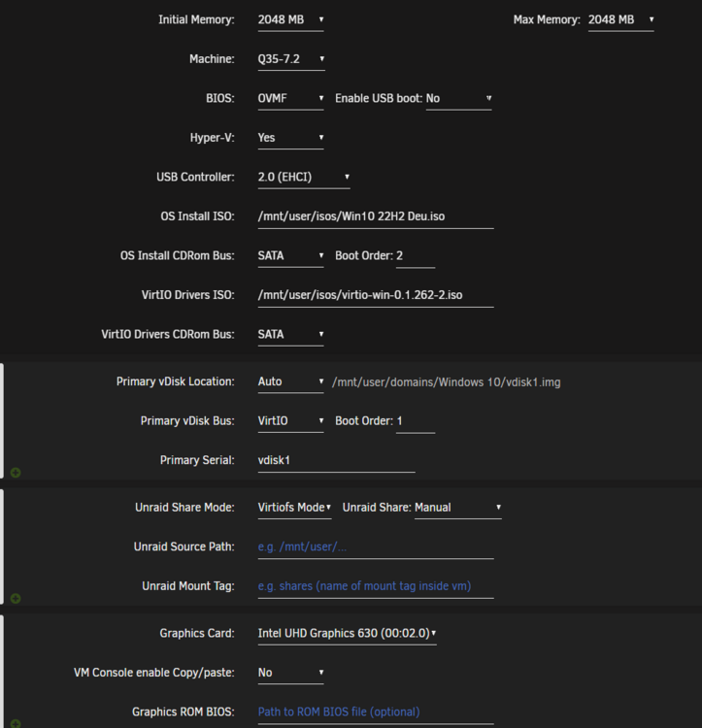Image resolution: width=702 pixels, height=728 pixels.
Task: Click the Primary Serial input field
Action: [x=336, y=460]
